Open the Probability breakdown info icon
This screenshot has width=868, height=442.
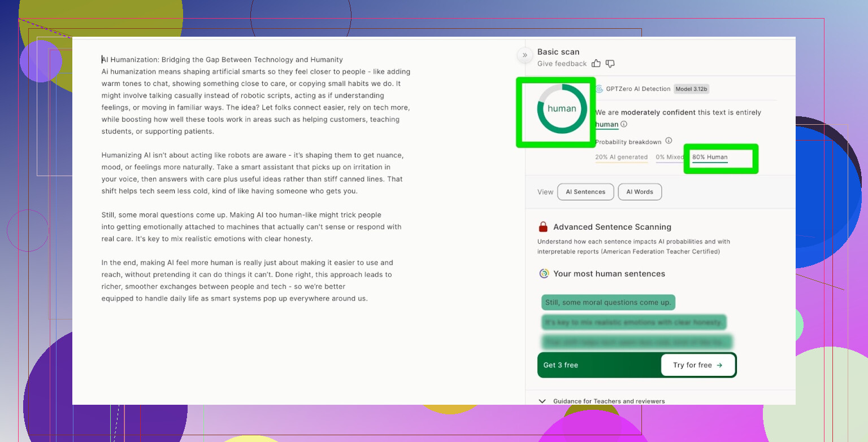pyautogui.click(x=669, y=141)
